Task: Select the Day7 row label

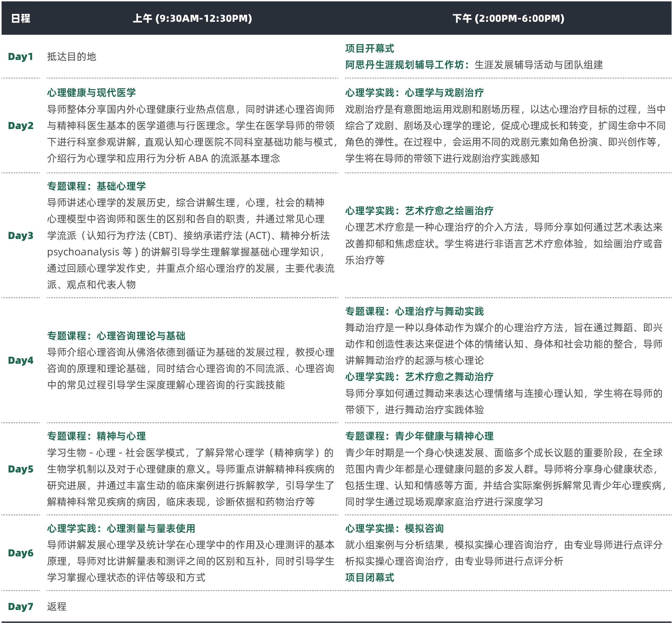Action: click(21, 606)
